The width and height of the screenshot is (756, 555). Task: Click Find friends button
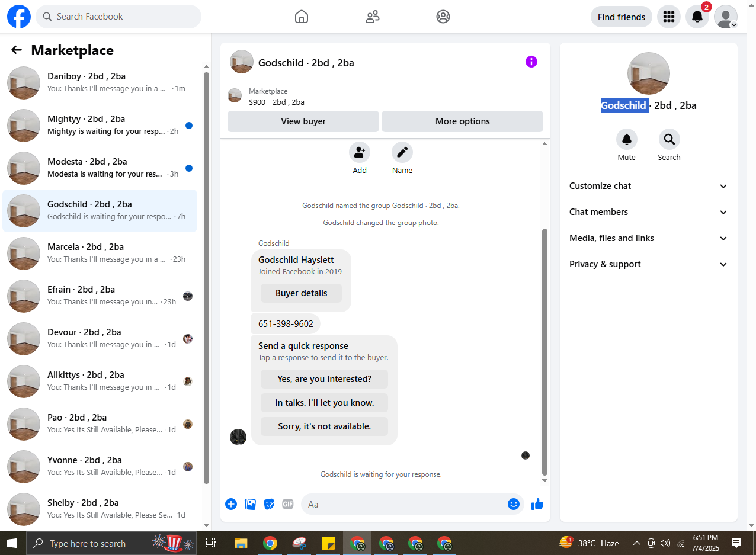[x=622, y=17]
